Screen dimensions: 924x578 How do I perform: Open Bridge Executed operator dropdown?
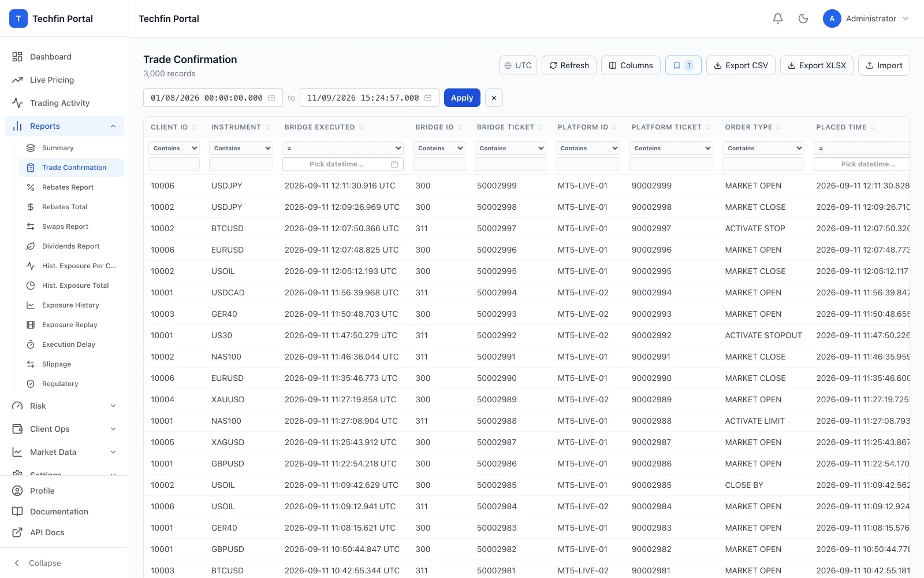coord(343,148)
